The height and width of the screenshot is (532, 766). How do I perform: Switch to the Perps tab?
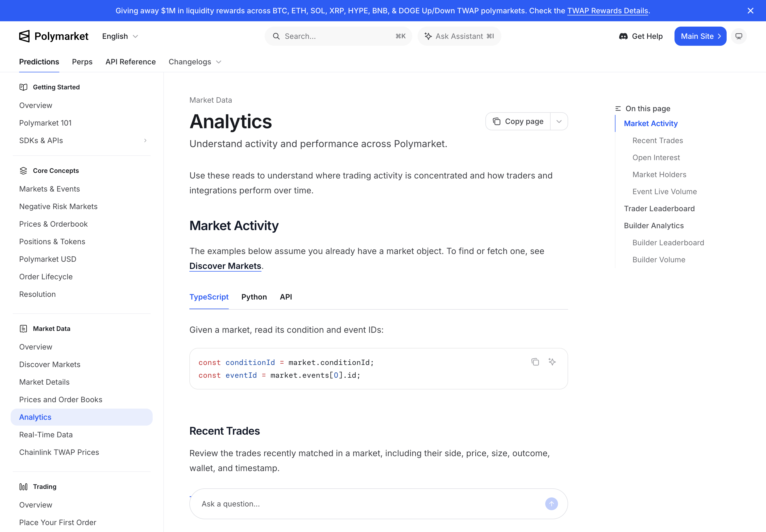tap(82, 62)
